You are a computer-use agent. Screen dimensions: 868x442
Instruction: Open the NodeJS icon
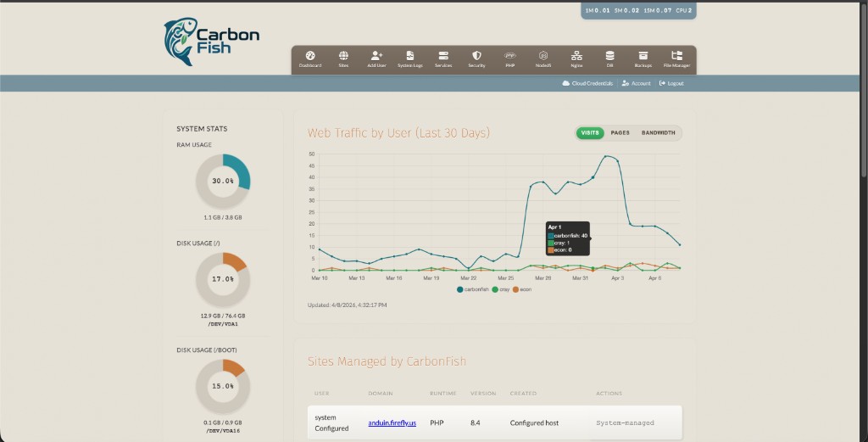pos(543,55)
